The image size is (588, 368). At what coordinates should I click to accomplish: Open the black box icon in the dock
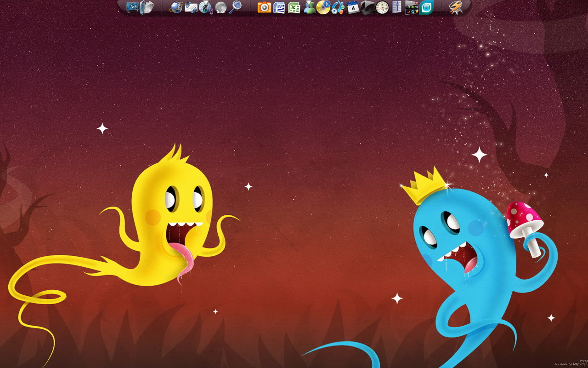pos(367,7)
